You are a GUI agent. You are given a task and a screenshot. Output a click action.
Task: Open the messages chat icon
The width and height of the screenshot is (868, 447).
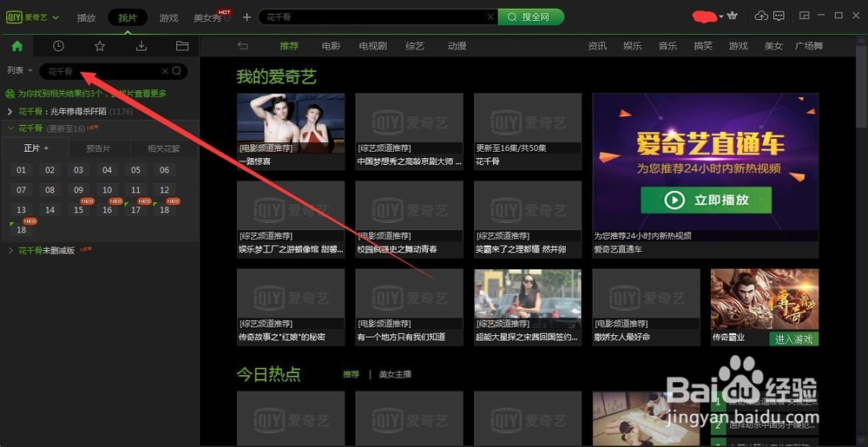[x=779, y=16]
